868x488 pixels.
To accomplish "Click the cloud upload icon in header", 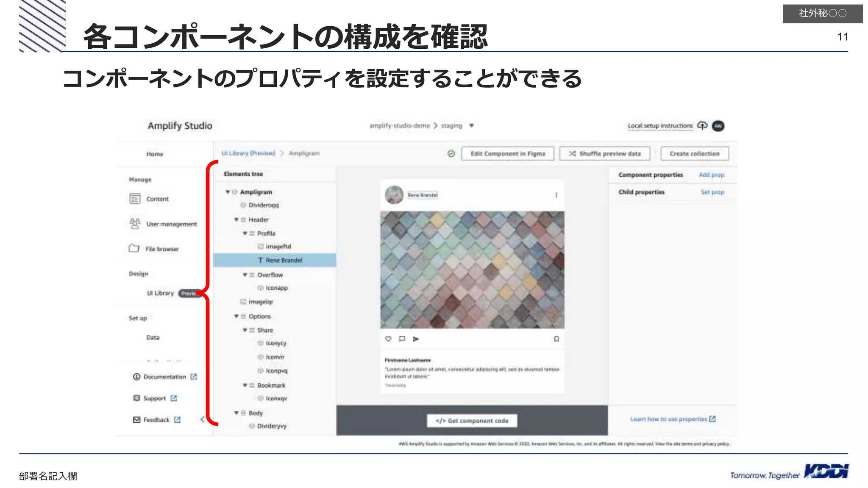I will [702, 125].
